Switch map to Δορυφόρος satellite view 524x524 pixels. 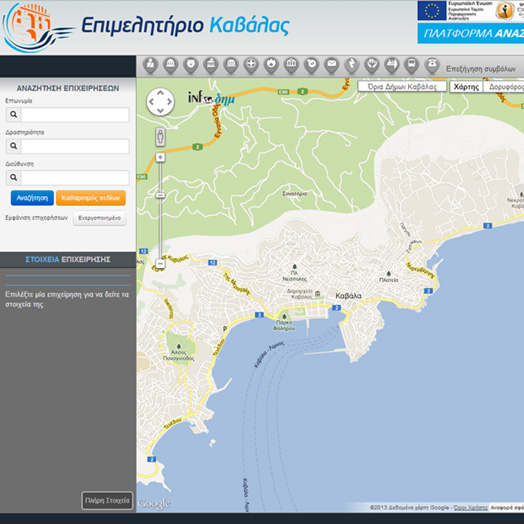[504, 87]
